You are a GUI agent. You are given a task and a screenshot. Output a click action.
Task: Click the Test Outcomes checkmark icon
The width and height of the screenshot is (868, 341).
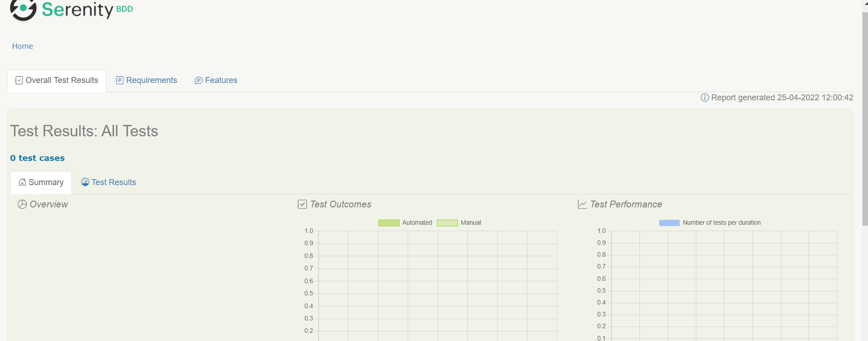point(302,204)
